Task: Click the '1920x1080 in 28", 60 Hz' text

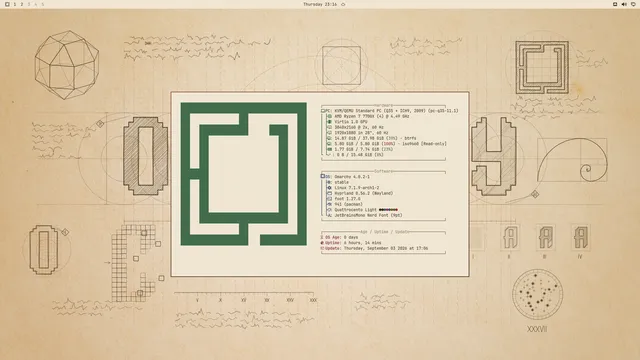Action: [x=361, y=133]
